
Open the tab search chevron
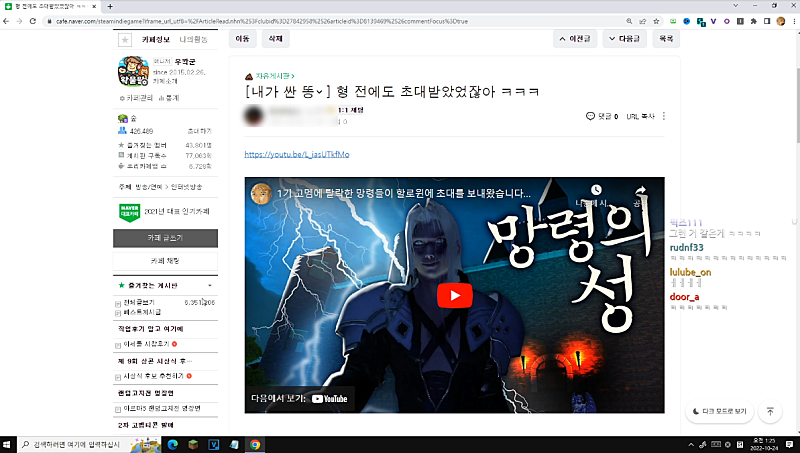tap(735, 6)
